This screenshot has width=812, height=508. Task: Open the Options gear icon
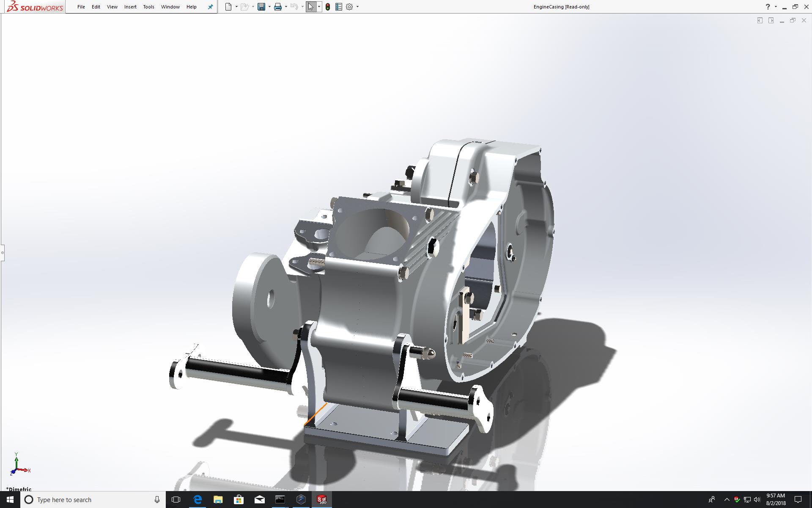pos(349,7)
